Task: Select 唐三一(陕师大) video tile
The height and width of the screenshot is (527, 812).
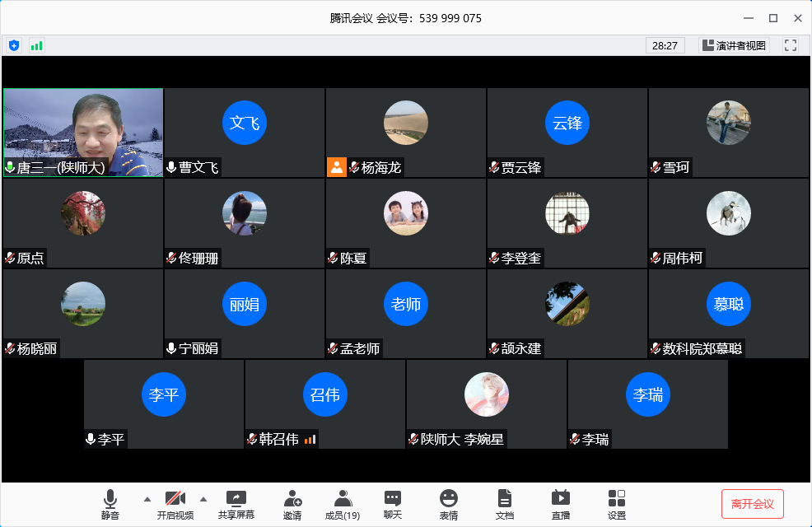Action: [x=83, y=133]
